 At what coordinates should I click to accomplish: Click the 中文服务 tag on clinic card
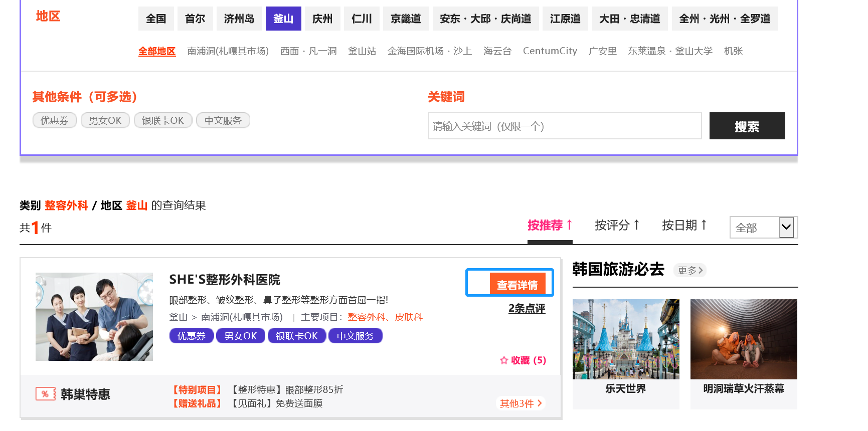356,336
